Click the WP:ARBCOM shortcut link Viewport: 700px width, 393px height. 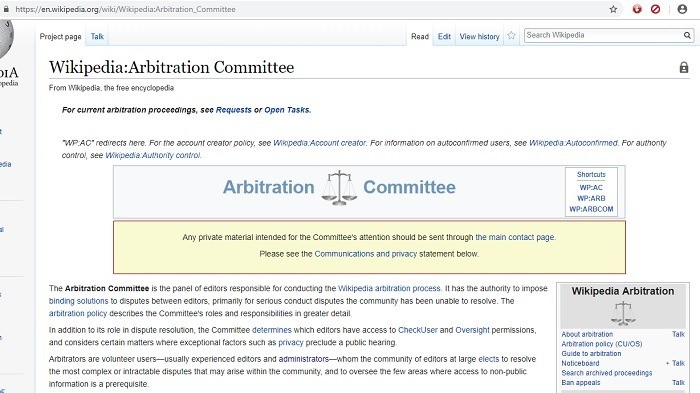click(x=591, y=209)
